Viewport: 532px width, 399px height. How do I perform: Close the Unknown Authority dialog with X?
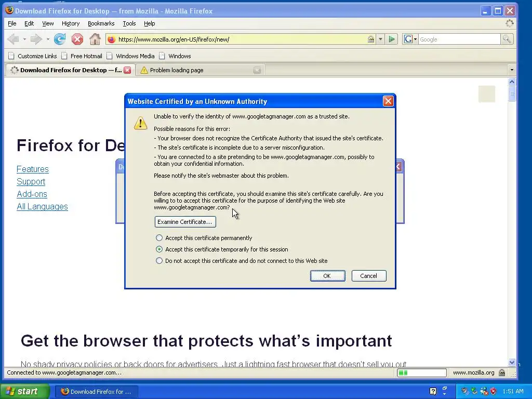(388, 101)
